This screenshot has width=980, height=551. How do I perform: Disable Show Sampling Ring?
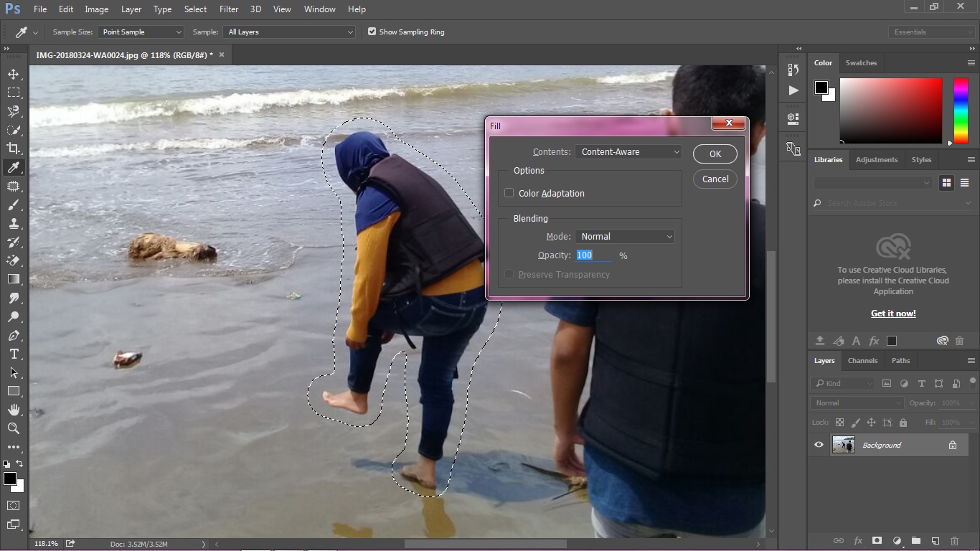click(372, 32)
